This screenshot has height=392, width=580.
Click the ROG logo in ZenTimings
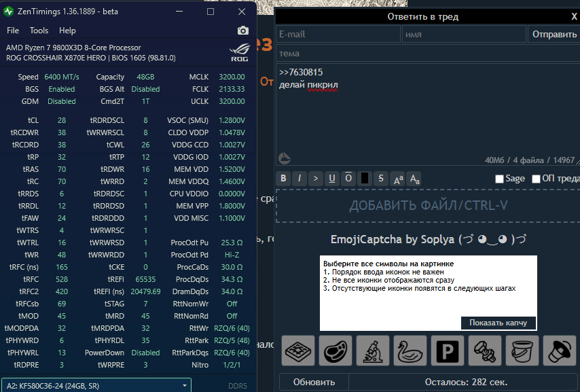point(240,52)
